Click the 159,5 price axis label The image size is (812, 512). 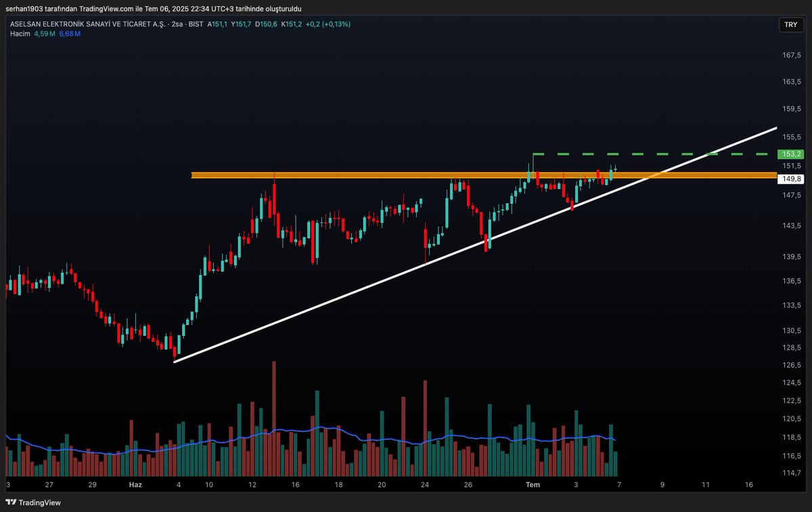[x=791, y=108]
